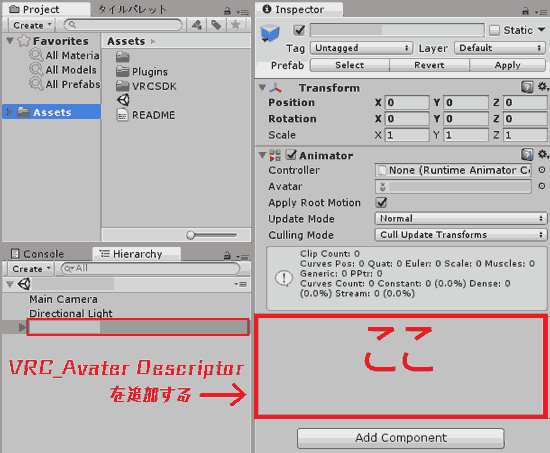Open Update Mode dropdown
Viewport: 550px width, 453px height.
461,218
